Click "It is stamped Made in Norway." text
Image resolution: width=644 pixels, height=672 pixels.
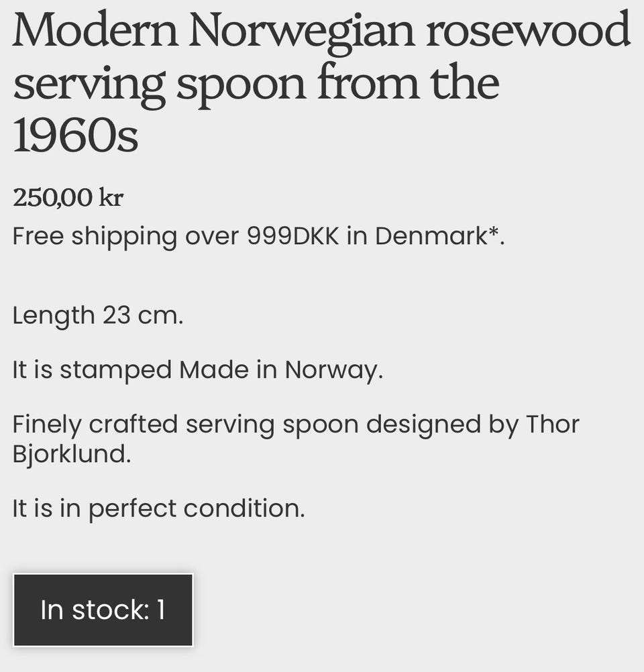tap(197, 370)
